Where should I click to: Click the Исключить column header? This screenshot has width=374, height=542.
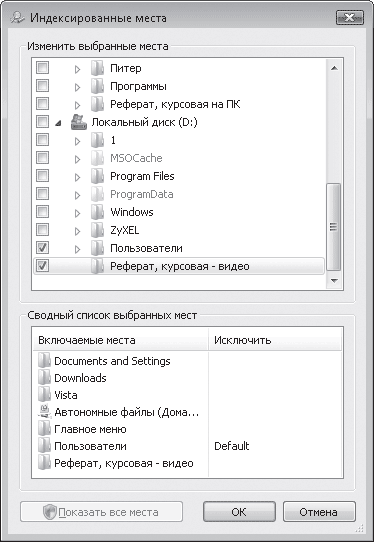275,340
